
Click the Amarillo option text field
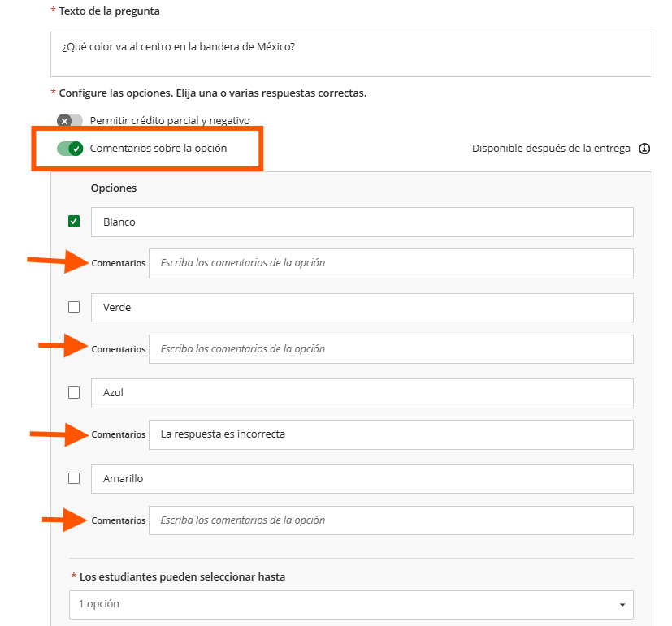coord(362,479)
